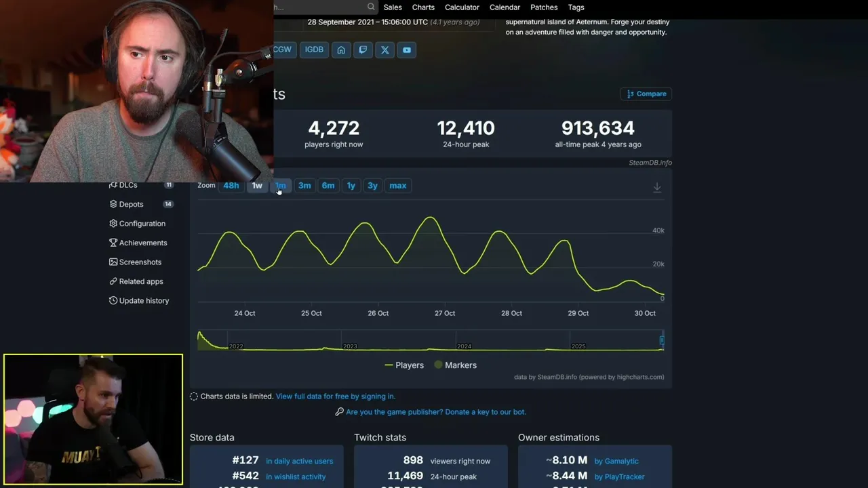Set chart zoom to 3y
868x488 pixels.
click(x=372, y=186)
